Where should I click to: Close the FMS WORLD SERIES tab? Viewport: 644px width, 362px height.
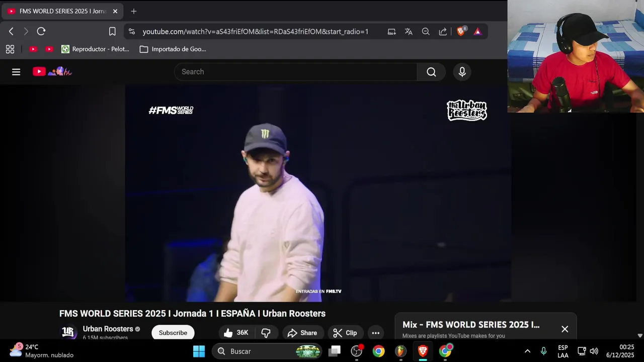click(x=115, y=11)
